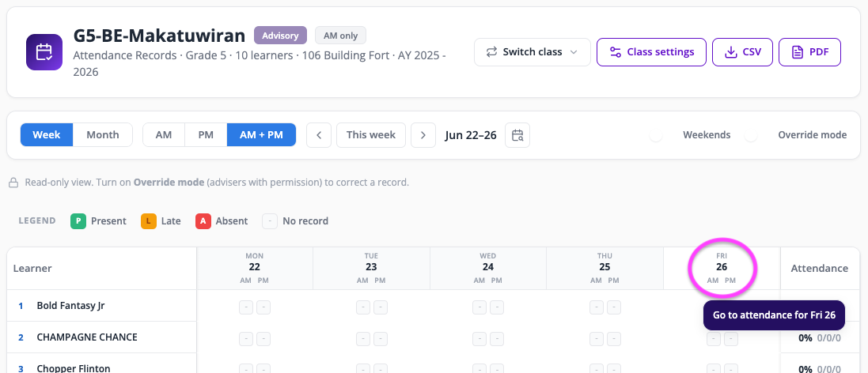Select the Week view tab

[47, 135]
